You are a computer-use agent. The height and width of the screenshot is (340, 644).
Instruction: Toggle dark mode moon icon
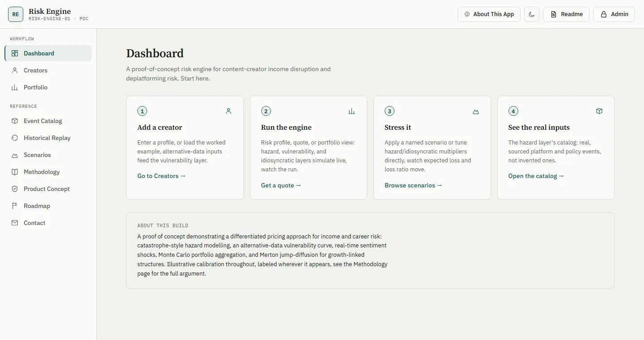pyautogui.click(x=532, y=14)
